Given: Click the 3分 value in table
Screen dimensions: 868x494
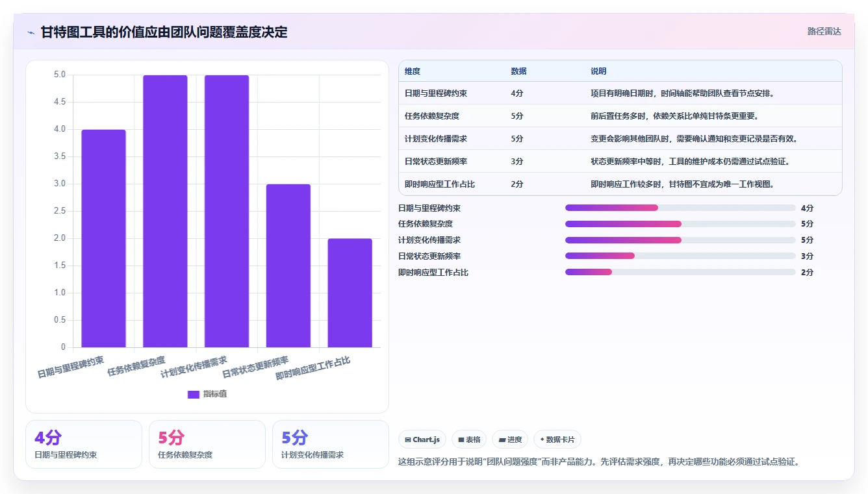Looking at the screenshot, I should pyautogui.click(x=517, y=162).
